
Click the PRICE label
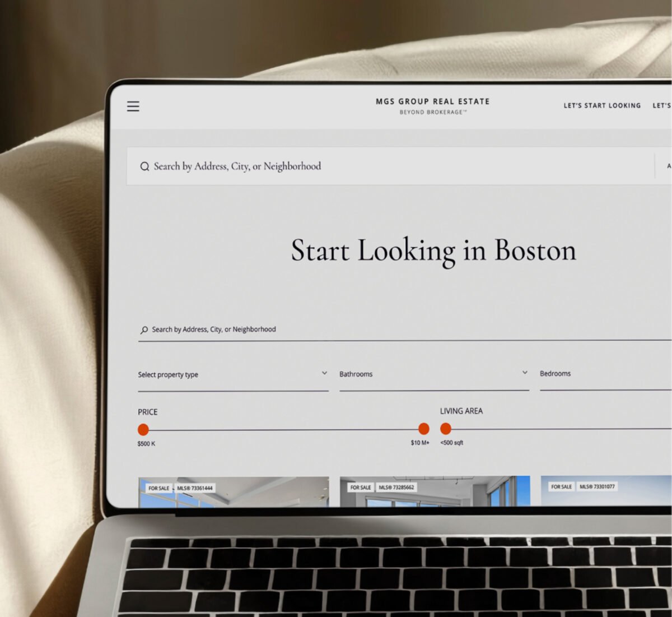[148, 412]
